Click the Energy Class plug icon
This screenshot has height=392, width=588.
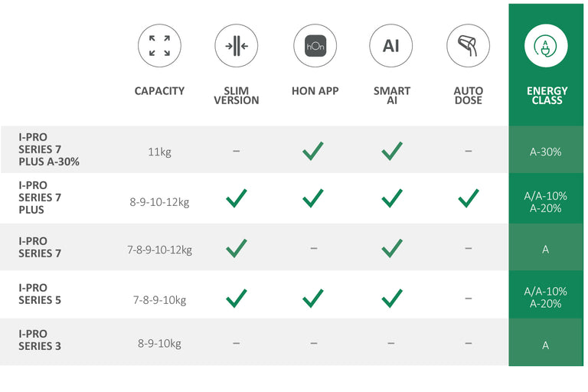[546, 46]
